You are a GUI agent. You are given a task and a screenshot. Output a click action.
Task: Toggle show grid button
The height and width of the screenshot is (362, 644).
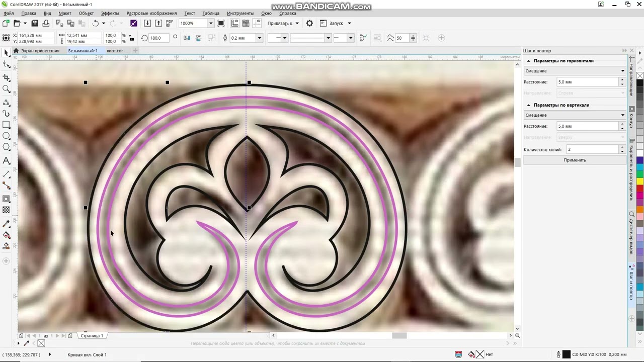click(246, 23)
